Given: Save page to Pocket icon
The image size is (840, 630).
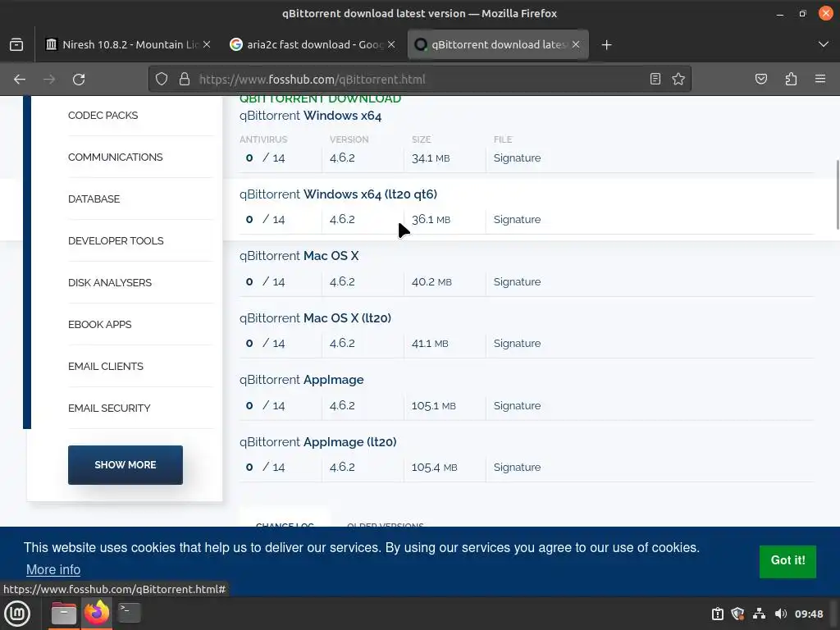Looking at the screenshot, I should click(761, 80).
